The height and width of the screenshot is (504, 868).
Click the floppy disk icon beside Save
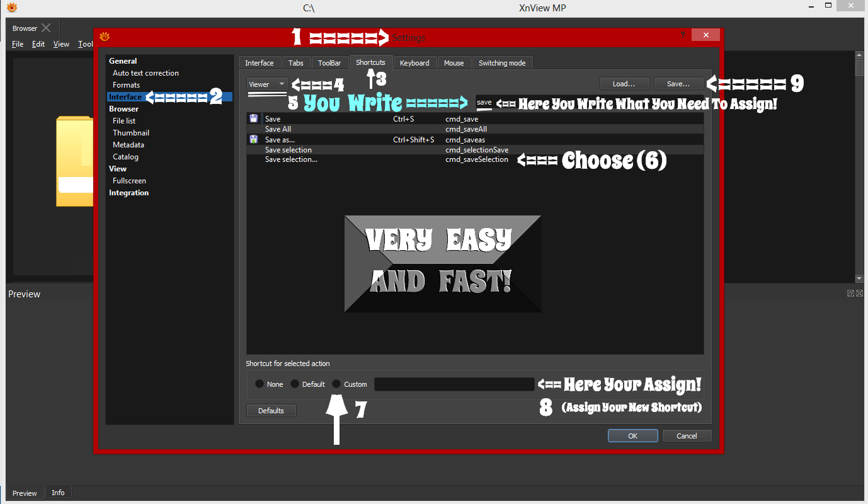tap(253, 118)
